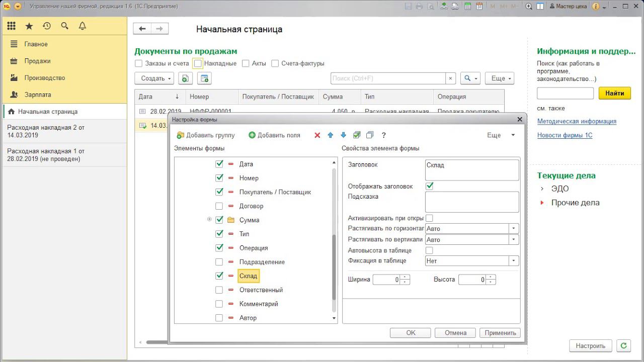The image size is (644, 362).
Task: Toggle Автовысота в таблице checkbox
Action: pyautogui.click(x=429, y=250)
